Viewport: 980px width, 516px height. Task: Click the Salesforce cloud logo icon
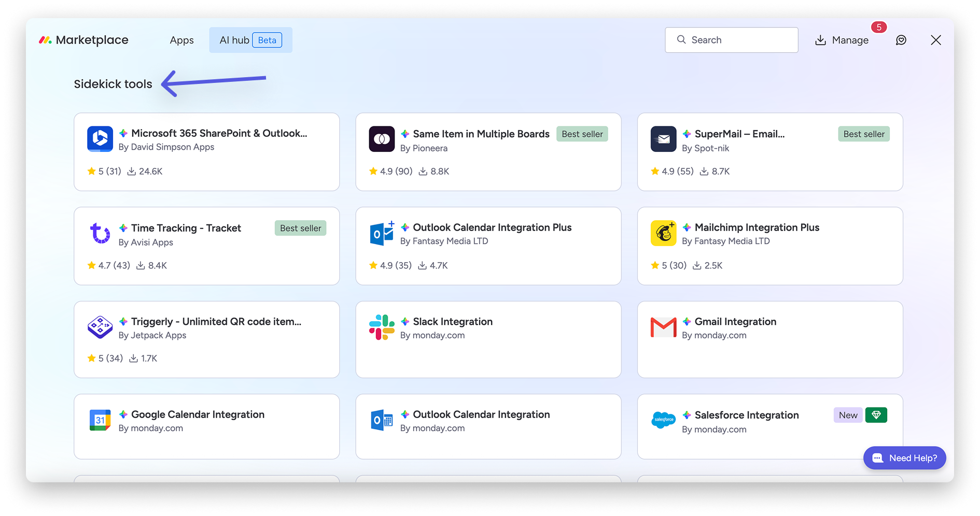pyautogui.click(x=664, y=420)
